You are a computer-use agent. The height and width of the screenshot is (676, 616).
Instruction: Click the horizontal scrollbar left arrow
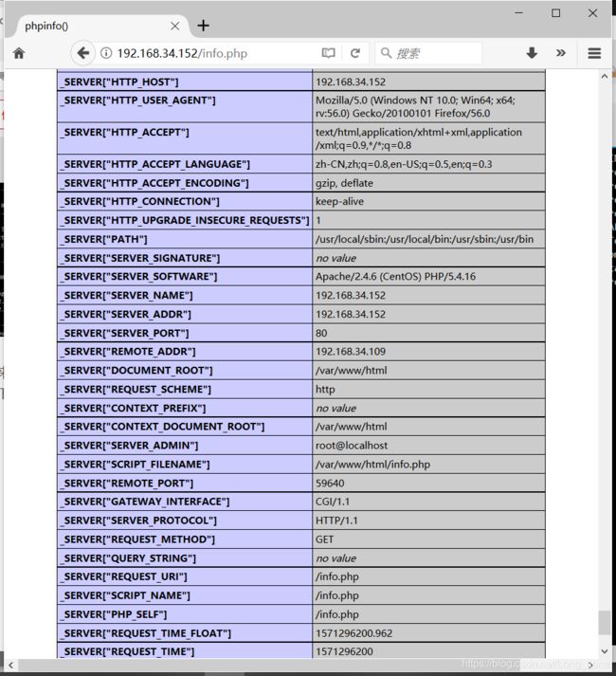pos(11,666)
